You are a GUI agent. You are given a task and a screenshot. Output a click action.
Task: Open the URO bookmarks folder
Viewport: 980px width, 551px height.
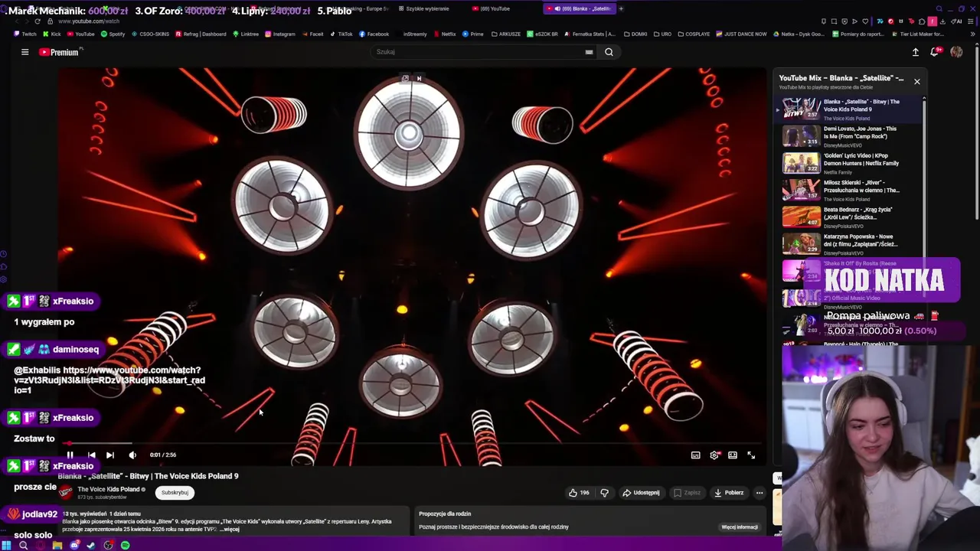[x=663, y=34]
